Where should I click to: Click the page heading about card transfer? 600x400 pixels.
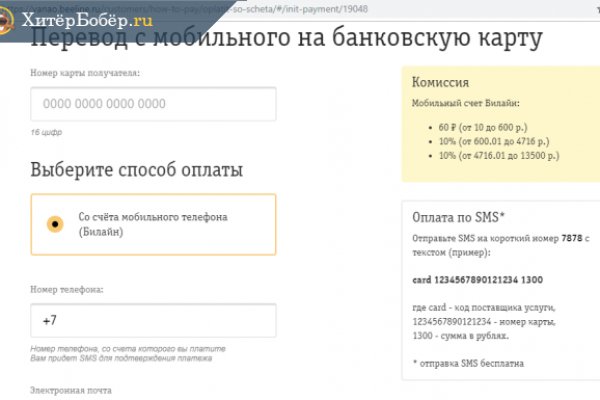(286, 40)
